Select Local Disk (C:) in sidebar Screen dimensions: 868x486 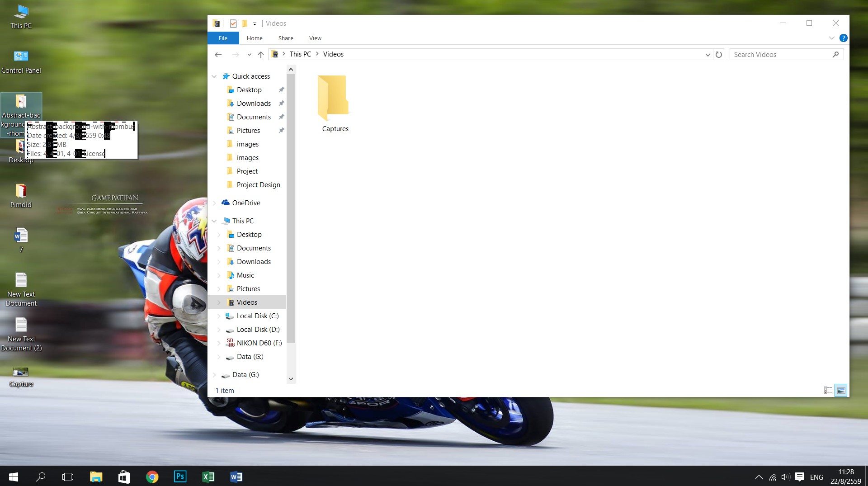[257, 316]
